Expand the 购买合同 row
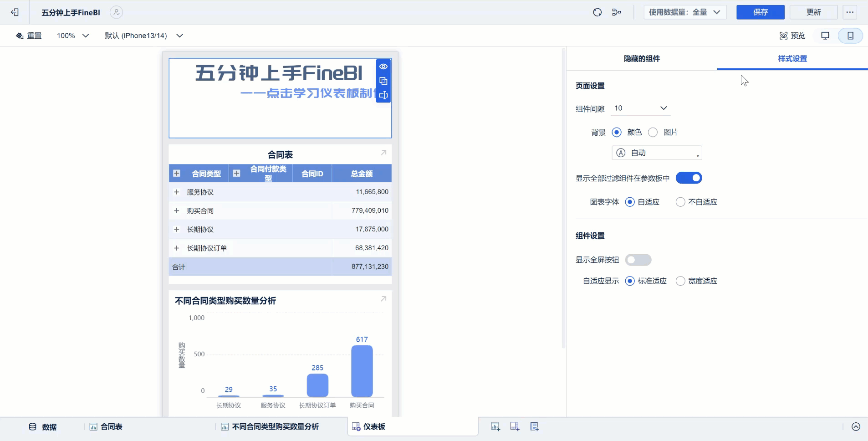This screenshot has width=868, height=441. point(177,210)
